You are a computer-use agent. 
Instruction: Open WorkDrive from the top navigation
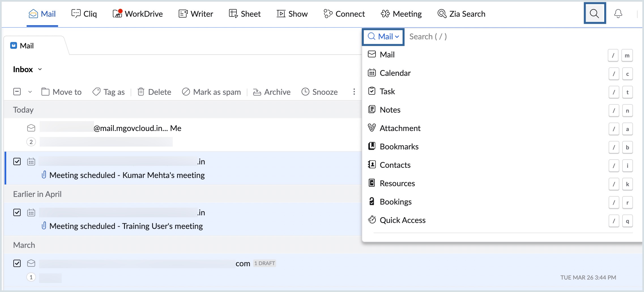click(x=138, y=14)
